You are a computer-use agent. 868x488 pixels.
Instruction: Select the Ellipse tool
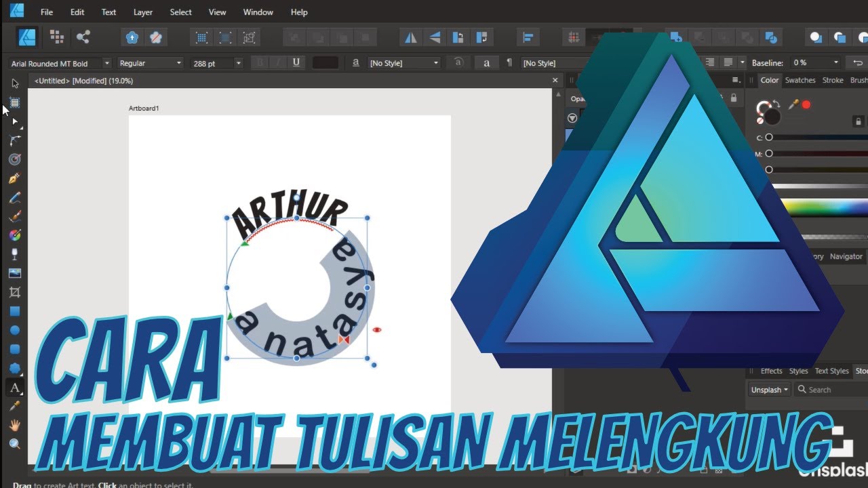15,330
